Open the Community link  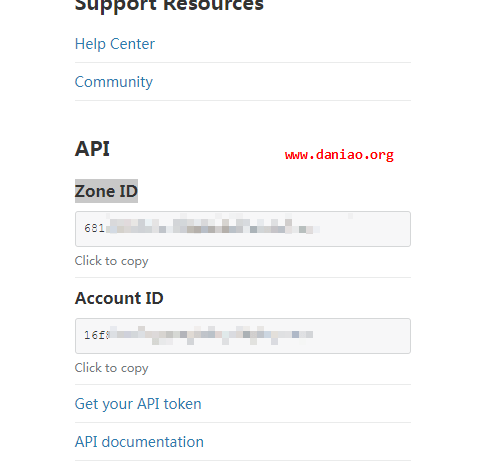pyautogui.click(x=114, y=82)
